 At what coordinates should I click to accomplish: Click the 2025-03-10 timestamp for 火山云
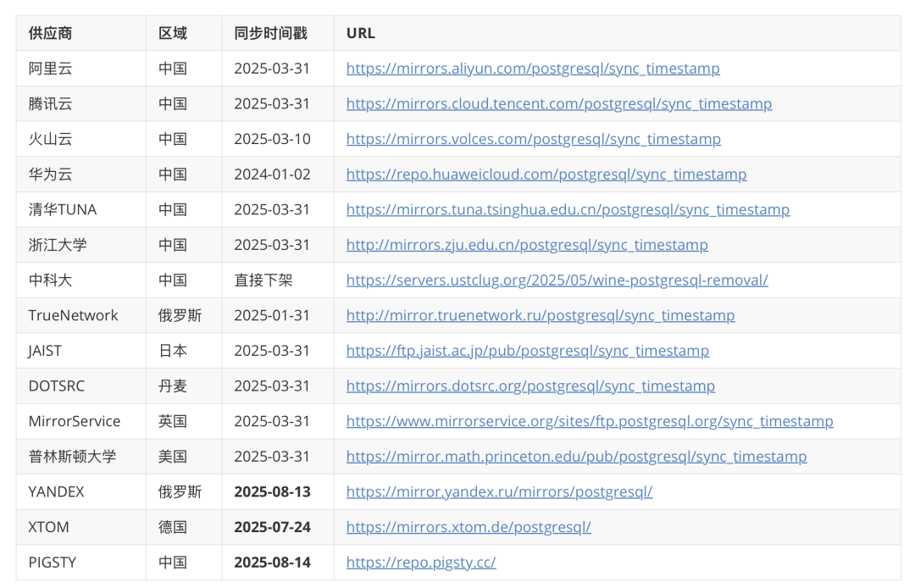[272, 140]
